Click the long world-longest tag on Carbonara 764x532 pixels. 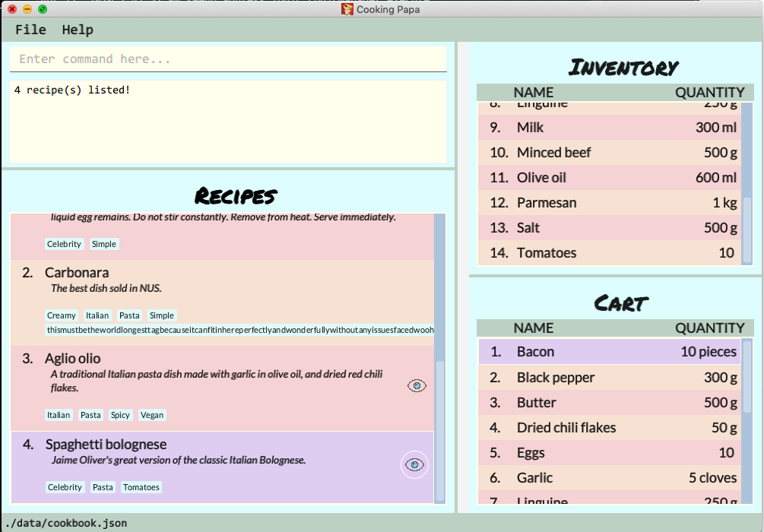click(239, 330)
